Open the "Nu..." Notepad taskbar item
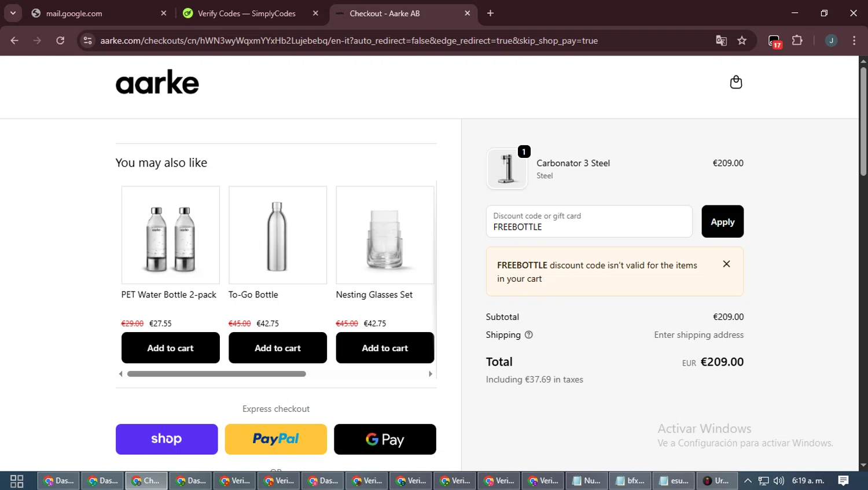Viewport: 868px width, 490px height. tap(587, 481)
